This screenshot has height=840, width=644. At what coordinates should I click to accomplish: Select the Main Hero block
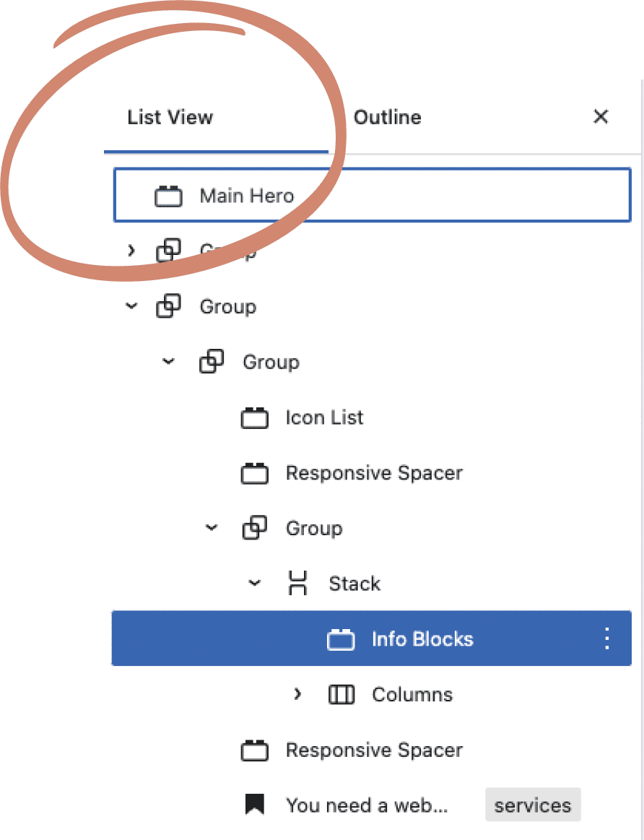coord(247,196)
